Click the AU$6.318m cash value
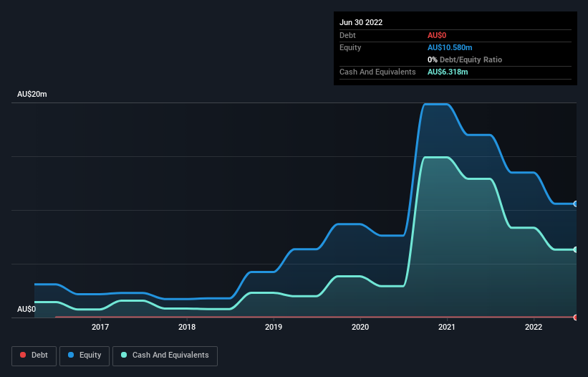 448,72
